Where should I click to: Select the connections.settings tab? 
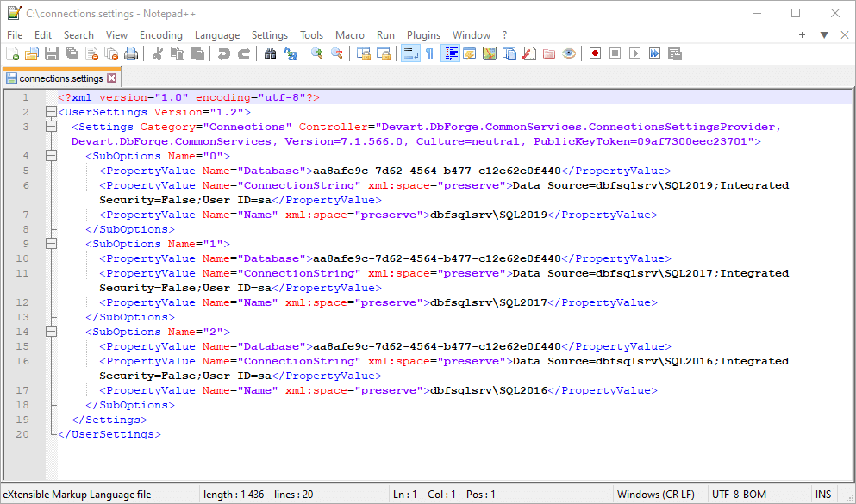(61, 78)
